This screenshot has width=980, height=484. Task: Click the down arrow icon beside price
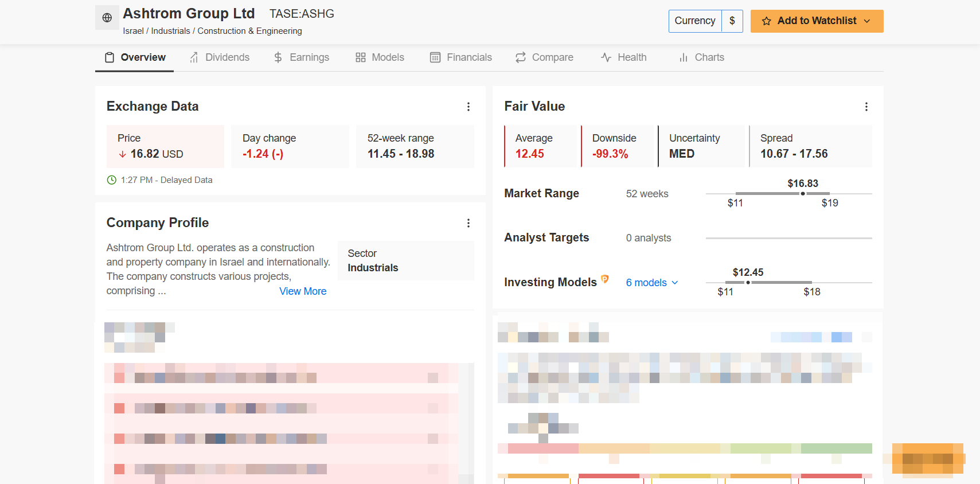tap(123, 154)
